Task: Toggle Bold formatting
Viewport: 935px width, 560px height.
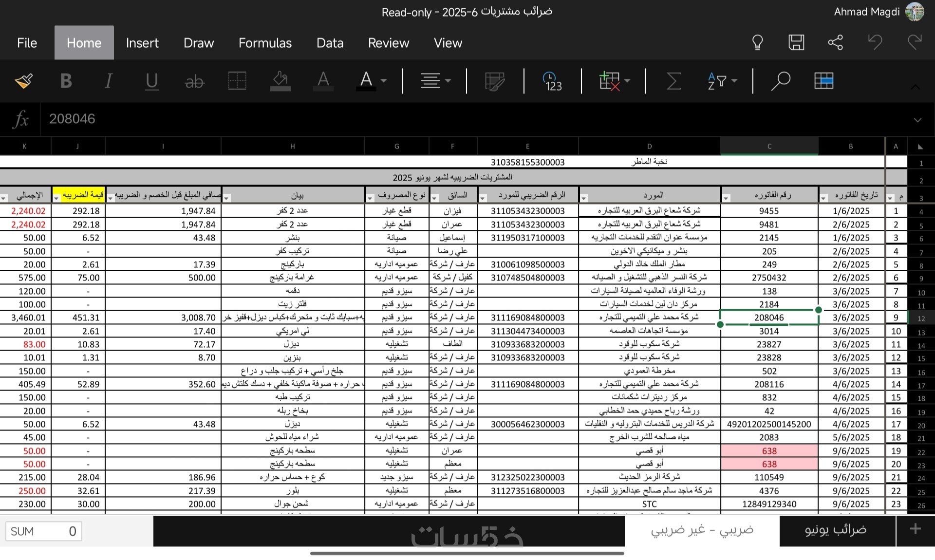Action: (x=66, y=81)
